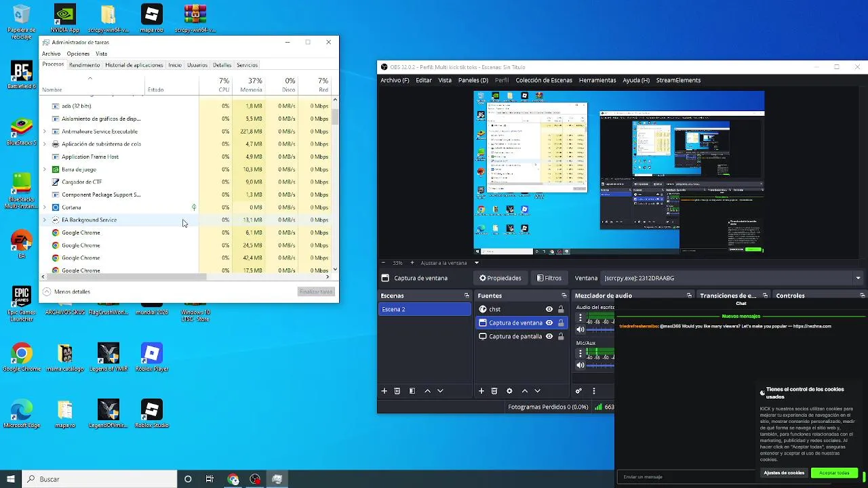Remove selected source with Fuentes trash icon
The width and height of the screenshot is (868, 488).
[494, 391]
